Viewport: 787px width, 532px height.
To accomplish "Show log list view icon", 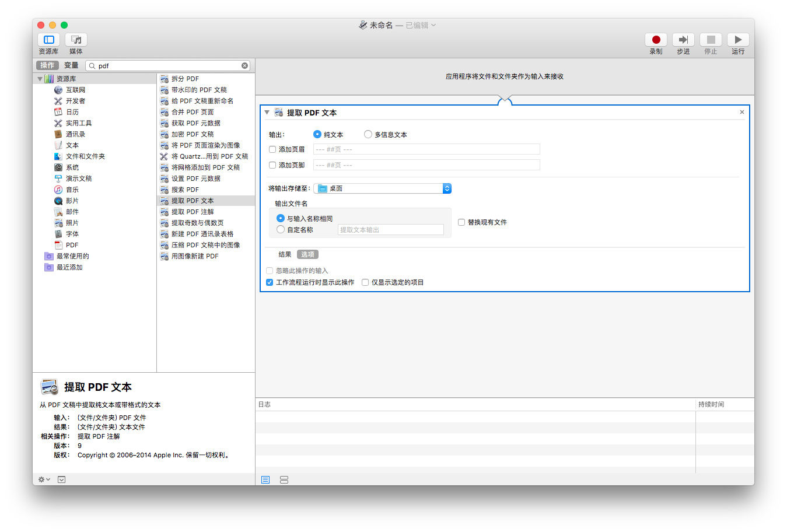I will pyautogui.click(x=265, y=480).
